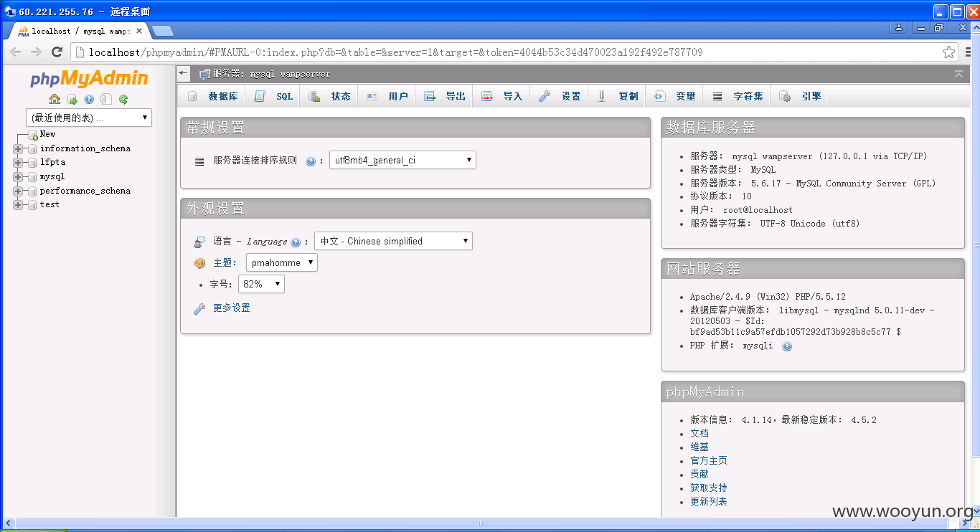
Task: Open the query window icon in sidebar
Action: point(72,100)
